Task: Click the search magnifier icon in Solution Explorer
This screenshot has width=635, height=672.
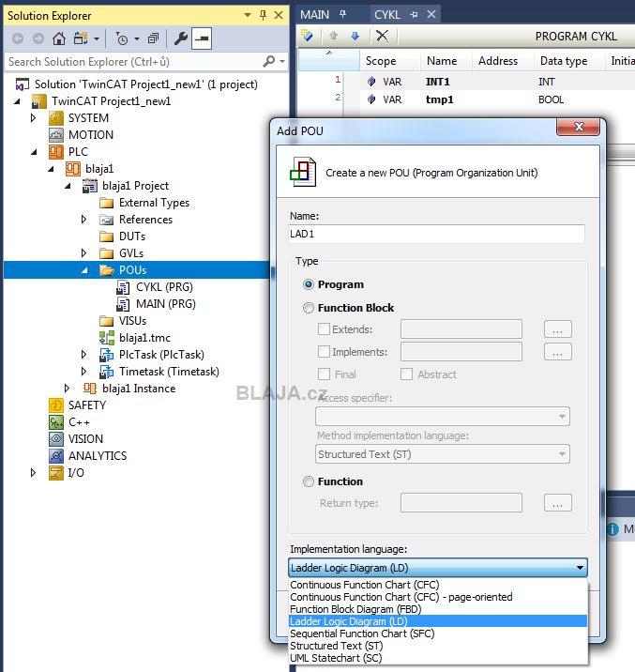Action: point(269,61)
